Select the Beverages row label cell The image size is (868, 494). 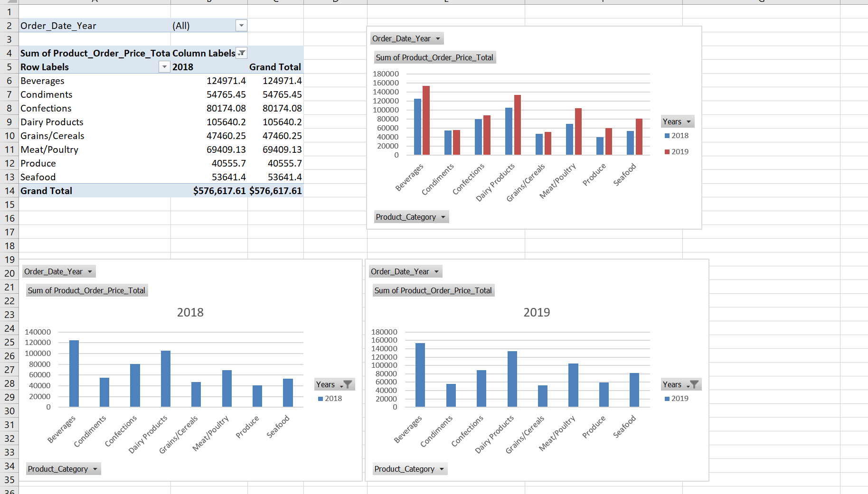94,81
